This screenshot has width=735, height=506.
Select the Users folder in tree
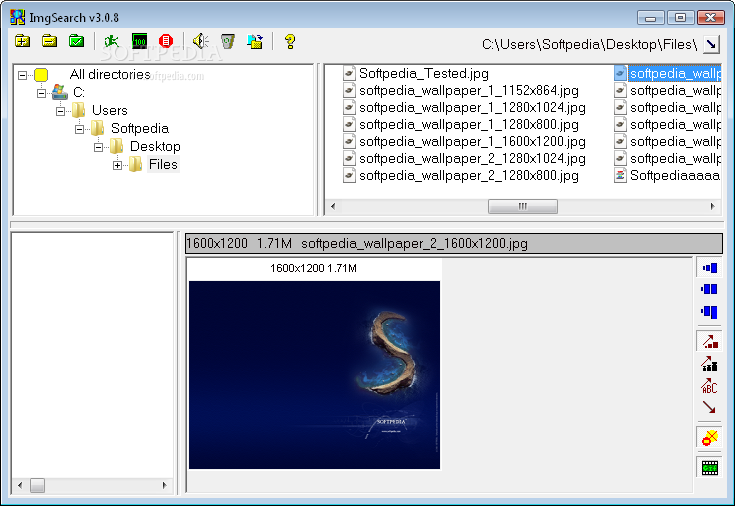point(110,110)
